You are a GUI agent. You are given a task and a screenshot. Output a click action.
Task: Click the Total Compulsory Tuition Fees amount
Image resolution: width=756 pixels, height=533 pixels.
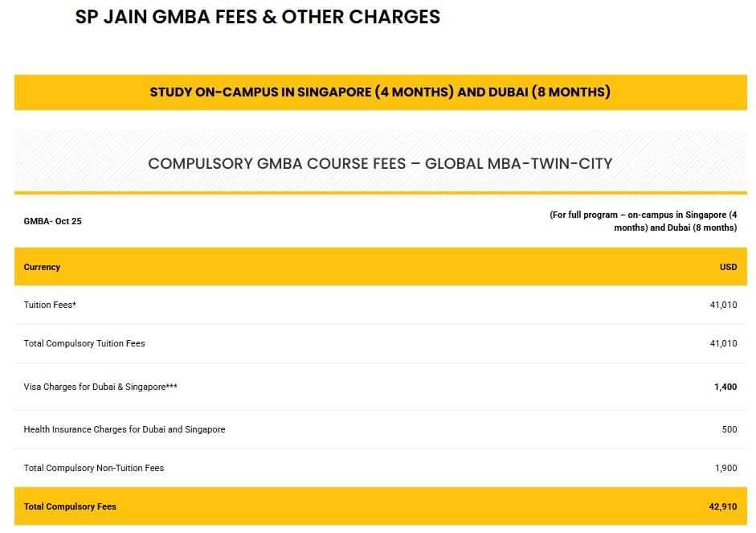[x=723, y=343]
